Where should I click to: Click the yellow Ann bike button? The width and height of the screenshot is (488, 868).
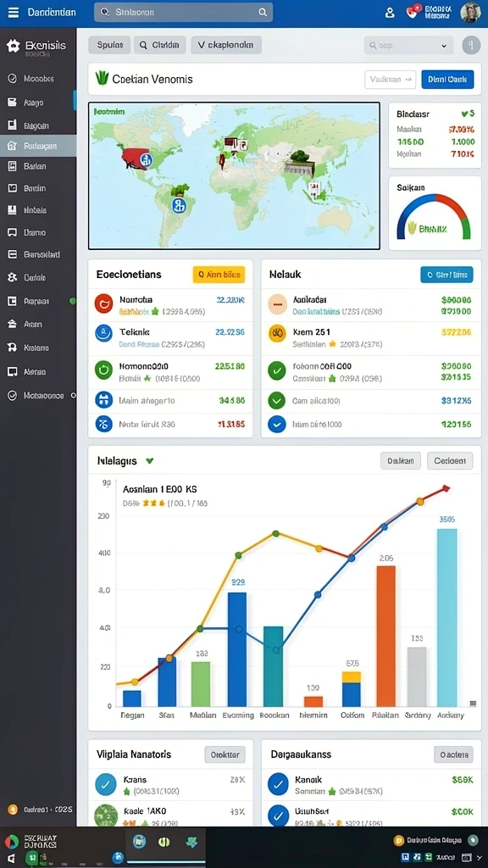219,274
